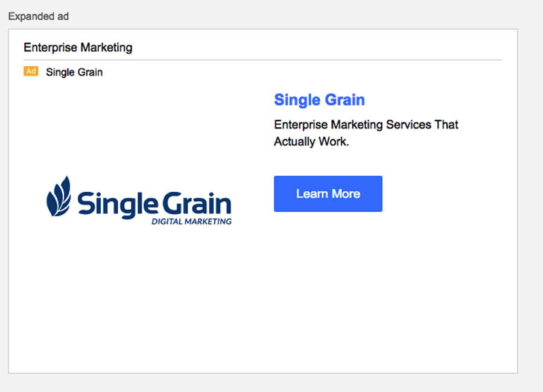This screenshot has width=543, height=392.
Task: Click the Expanded ad label
Action: click(x=39, y=16)
